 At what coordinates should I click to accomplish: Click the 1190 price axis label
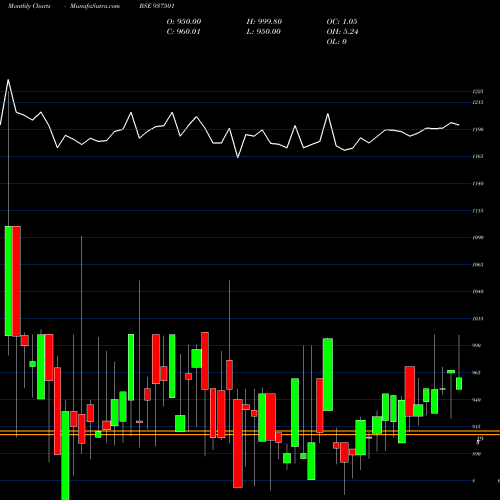[x=478, y=129]
